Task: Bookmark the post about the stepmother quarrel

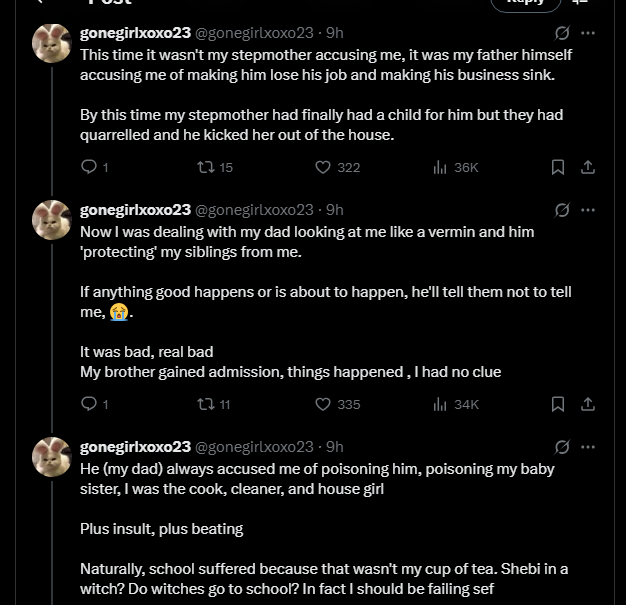Action: coord(558,167)
